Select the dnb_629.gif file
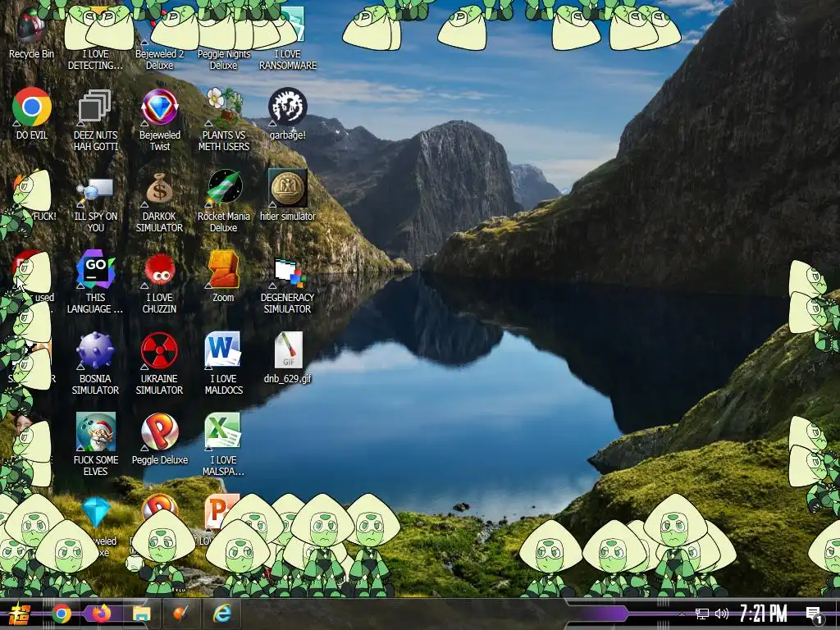Screen dimensions: 840x630 [288, 358]
